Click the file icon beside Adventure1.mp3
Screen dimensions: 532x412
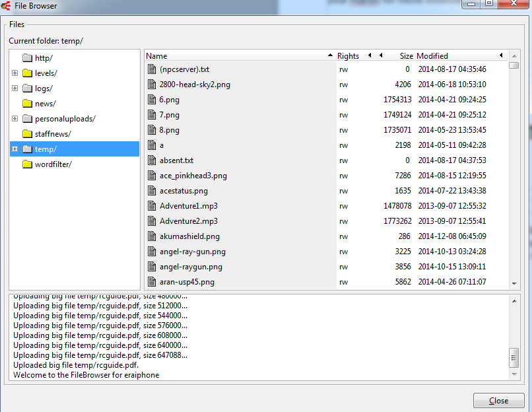(151, 206)
